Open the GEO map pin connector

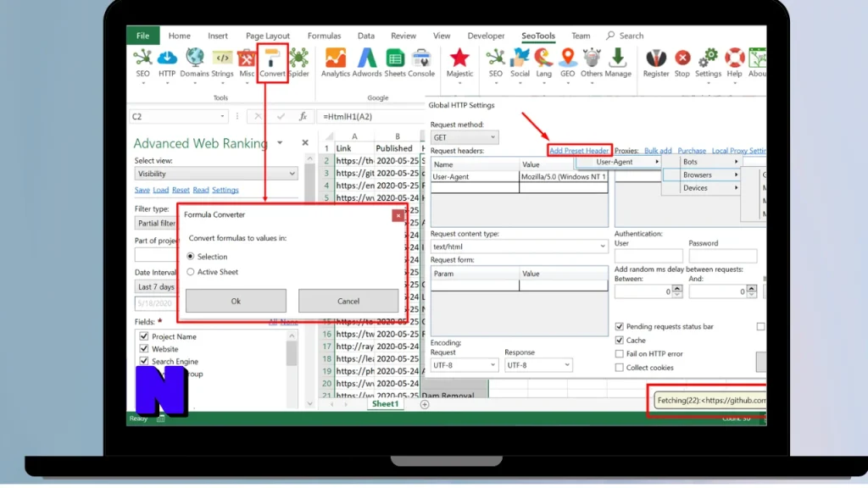(567, 63)
